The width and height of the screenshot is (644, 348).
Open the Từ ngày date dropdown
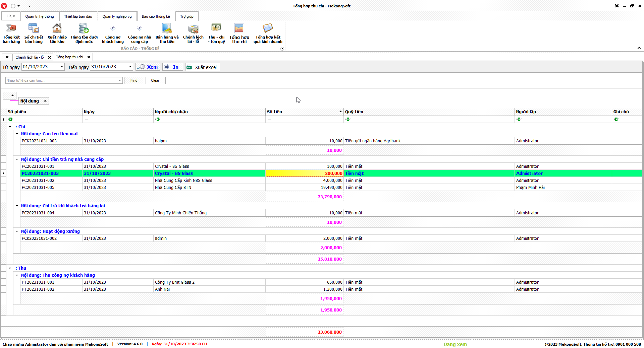click(x=62, y=67)
